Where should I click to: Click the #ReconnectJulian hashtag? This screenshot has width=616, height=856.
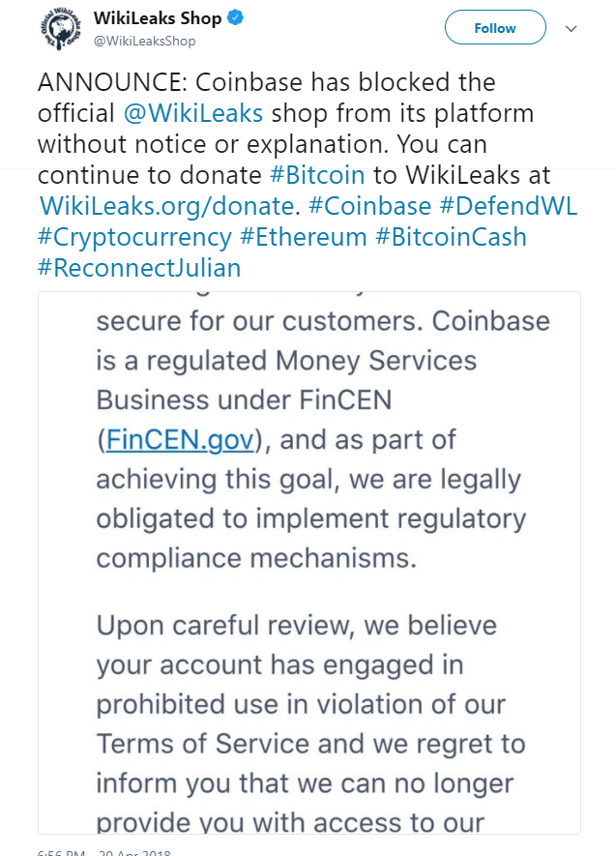139,268
